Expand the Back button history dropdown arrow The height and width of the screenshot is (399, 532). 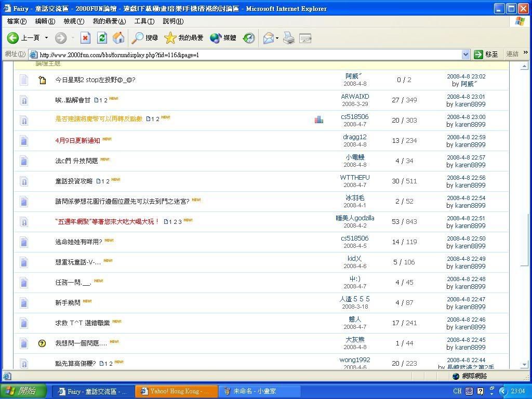[x=46, y=38]
